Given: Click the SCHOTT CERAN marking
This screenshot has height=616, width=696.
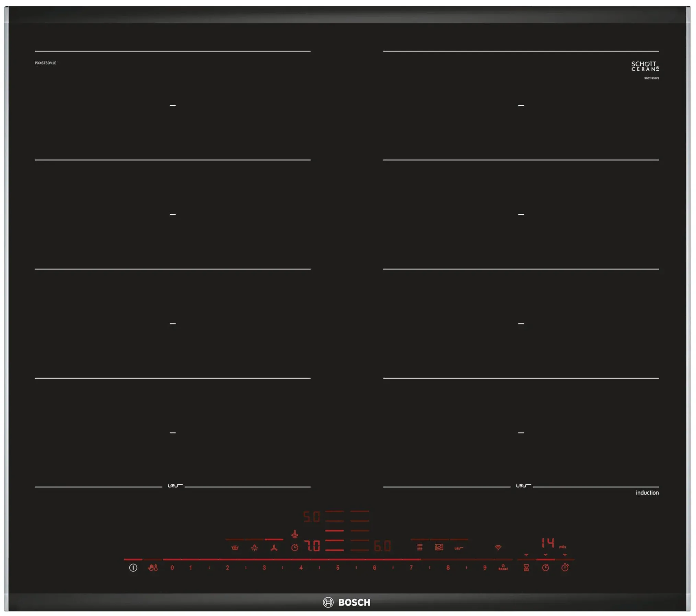Looking at the screenshot, I should pos(645,66).
